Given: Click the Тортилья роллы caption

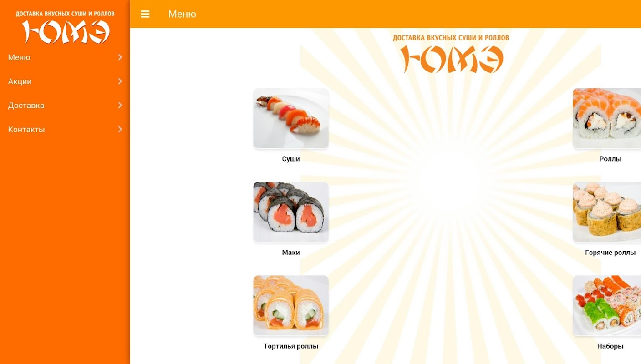Looking at the screenshot, I should pos(291,346).
